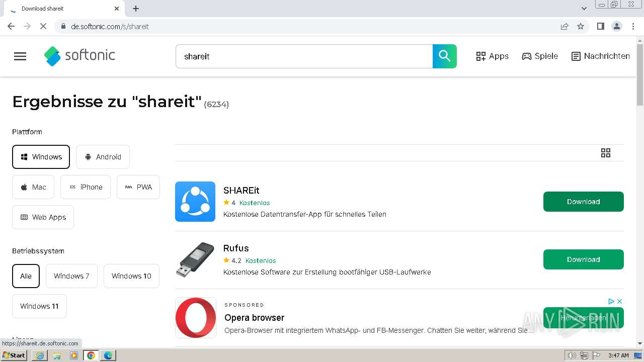644x362 pixels.
Task: Select the Alle operating system filter
Action: pos(26,276)
